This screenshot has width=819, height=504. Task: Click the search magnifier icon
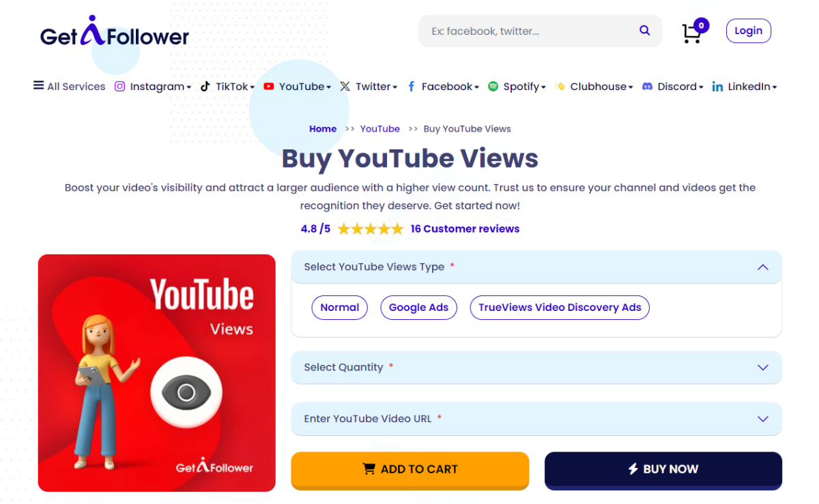644,30
